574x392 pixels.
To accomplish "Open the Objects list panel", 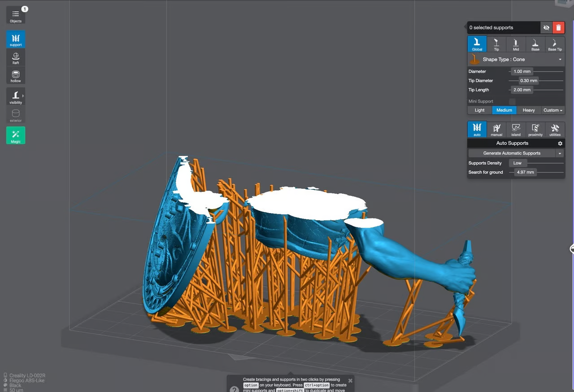I will (x=16, y=16).
